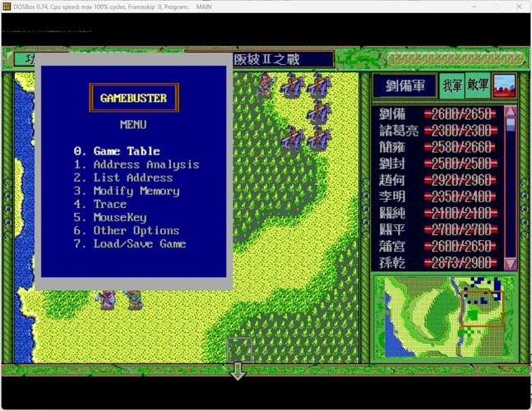The height and width of the screenshot is (411, 532).
Task: Select the cavalry unit alone in the middle row
Action: click(x=318, y=111)
